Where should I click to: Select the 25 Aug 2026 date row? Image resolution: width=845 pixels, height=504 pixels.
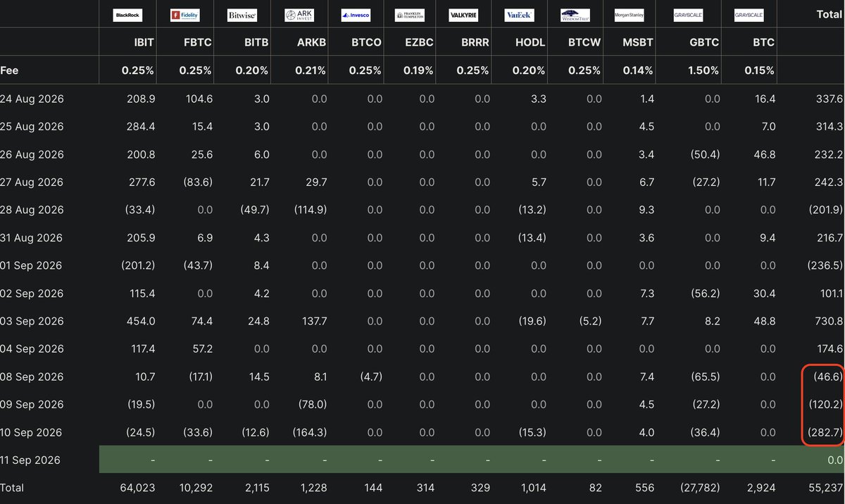pos(422,127)
